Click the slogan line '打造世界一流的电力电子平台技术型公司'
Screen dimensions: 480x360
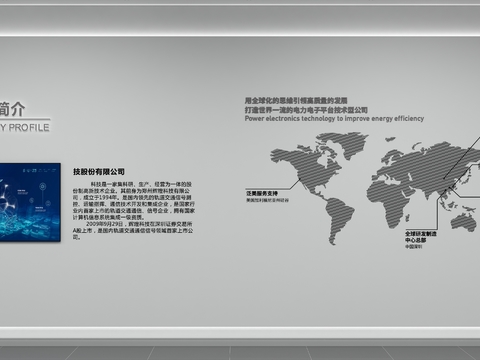coord(306,110)
